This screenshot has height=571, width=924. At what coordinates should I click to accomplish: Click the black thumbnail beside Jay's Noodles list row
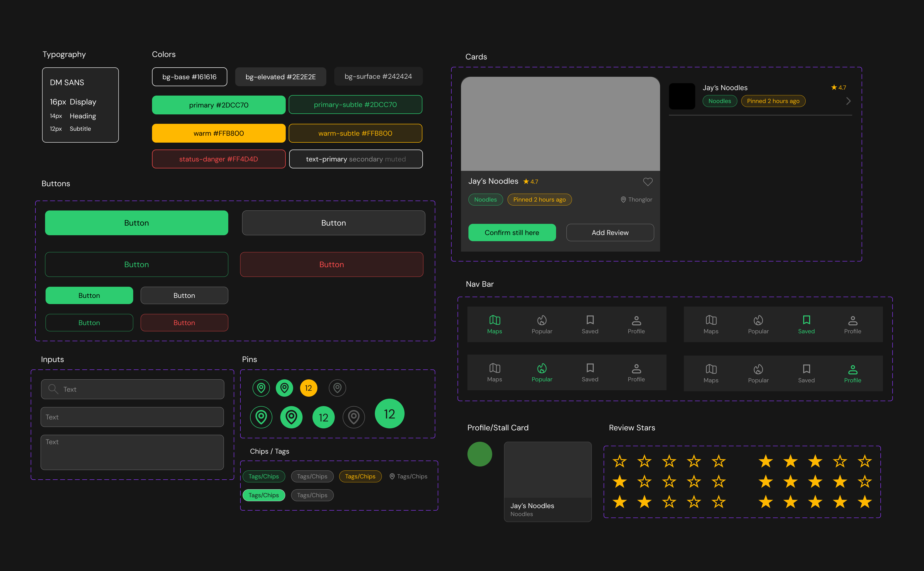click(x=682, y=96)
